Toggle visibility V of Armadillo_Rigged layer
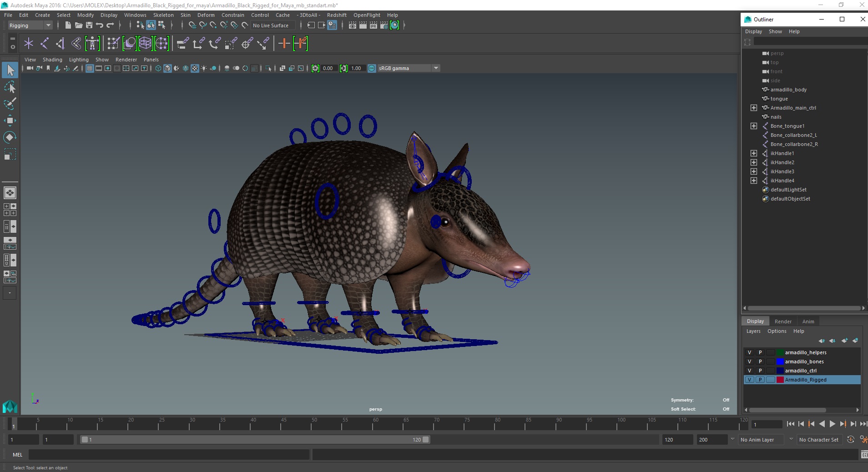The width and height of the screenshot is (868, 472). tap(749, 380)
